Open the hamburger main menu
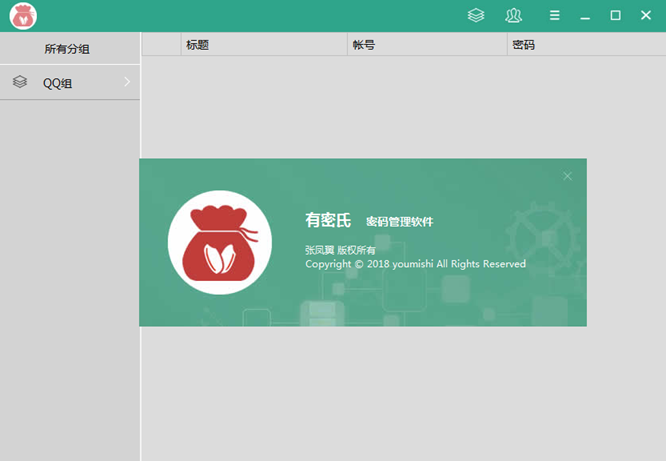Viewport: 666px width, 461px height. [554, 15]
